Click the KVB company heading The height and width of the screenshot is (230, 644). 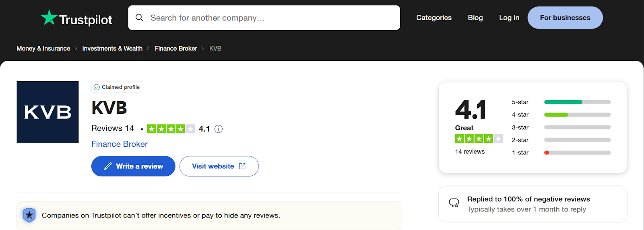click(x=109, y=108)
